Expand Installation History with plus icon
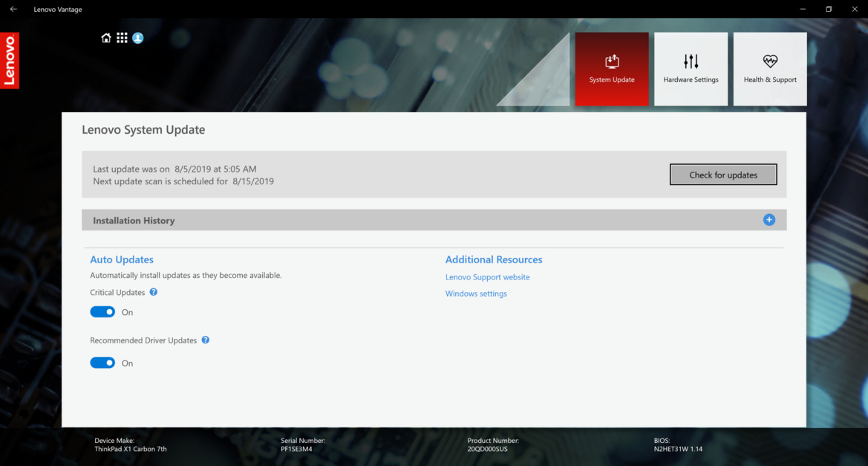The height and width of the screenshot is (466, 868). pos(769,220)
